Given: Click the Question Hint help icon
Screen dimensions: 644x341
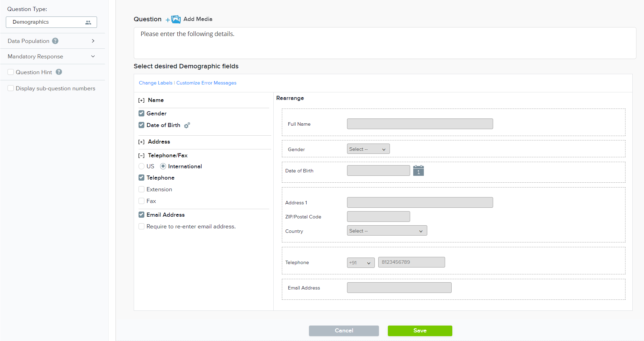Looking at the screenshot, I should tap(59, 72).
